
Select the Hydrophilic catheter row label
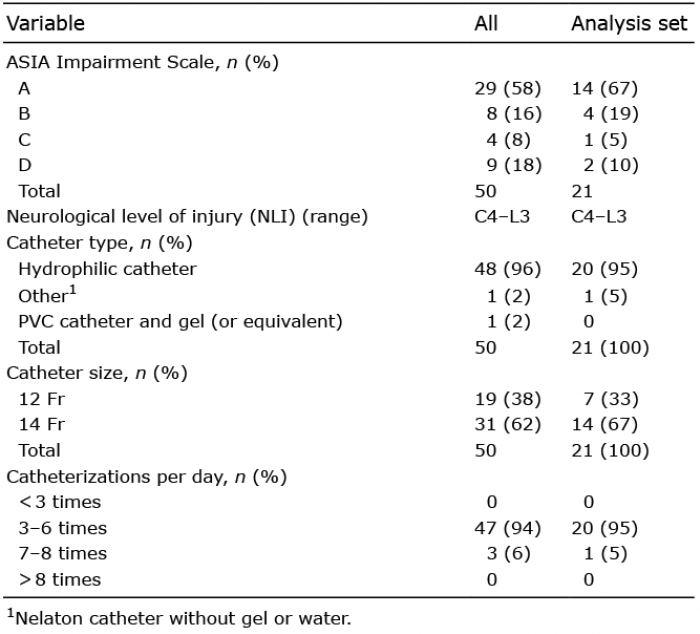[x=107, y=269]
